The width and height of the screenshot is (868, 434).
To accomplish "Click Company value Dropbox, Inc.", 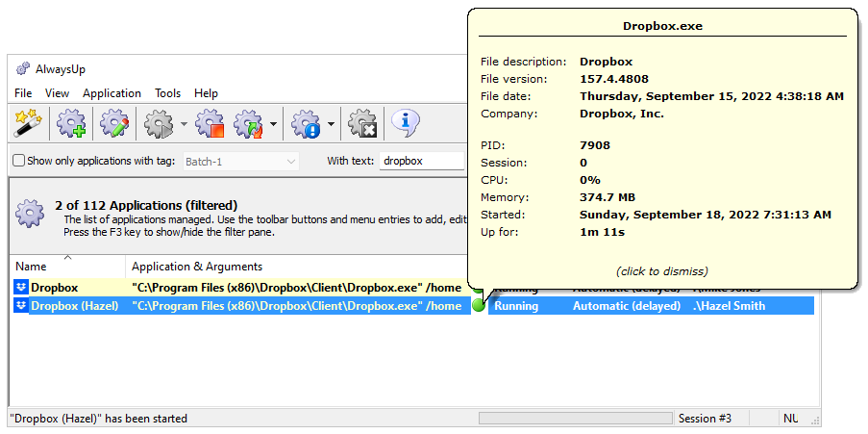I will click(x=622, y=114).
